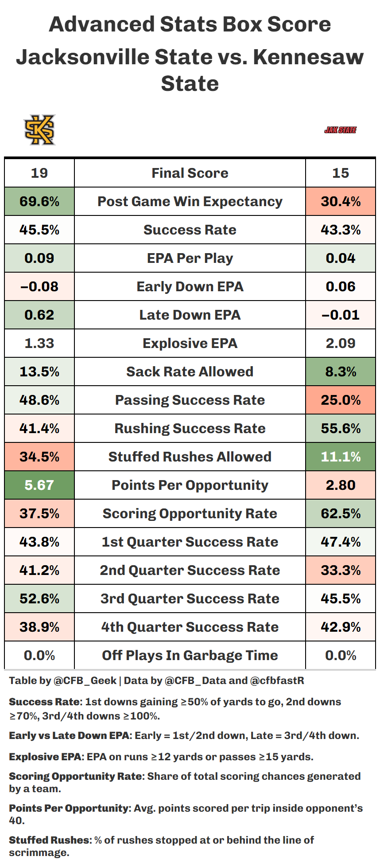Click the Sack Rate Allowed label
Screen dimensions: 380x868
[x=190, y=371]
